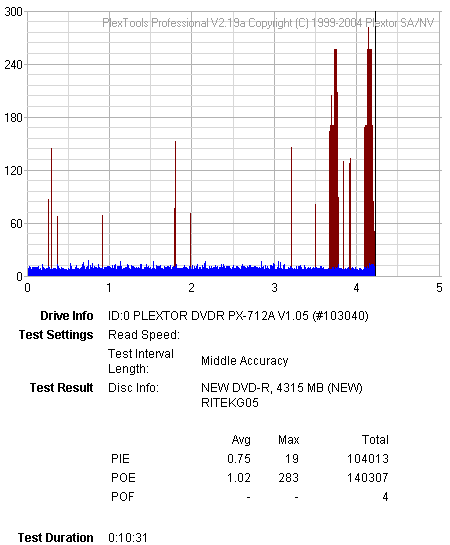Click the tallest red spike near 4.15
The width and height of the screenshot is (450, 545).
(368, 146)
